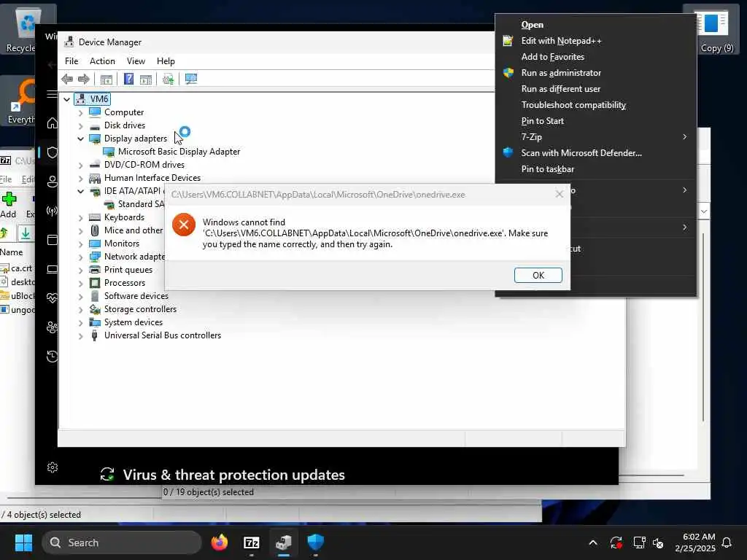The width and height of the screenshot is (747, 560).
Task: Switch to Device Manager taskbar icon
Action: (x=284, y=542)
